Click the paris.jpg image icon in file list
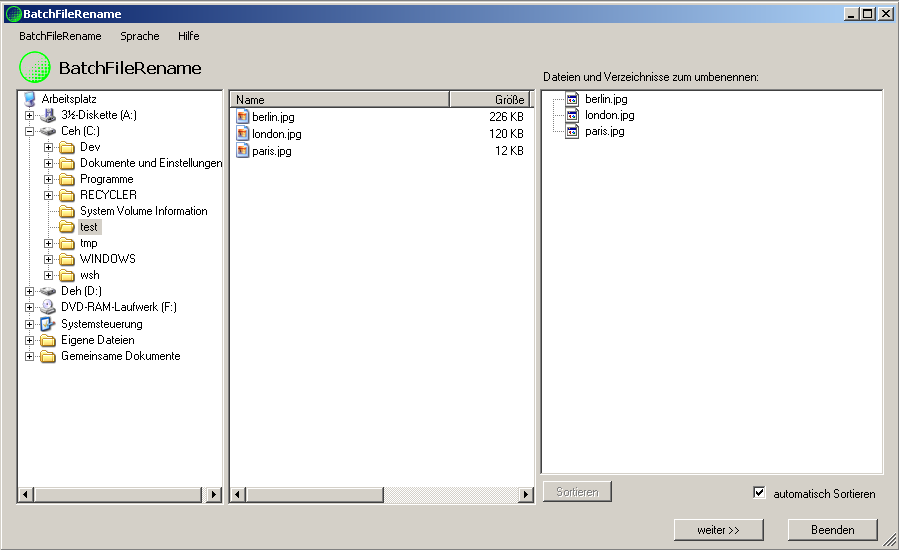 point(243,151)
